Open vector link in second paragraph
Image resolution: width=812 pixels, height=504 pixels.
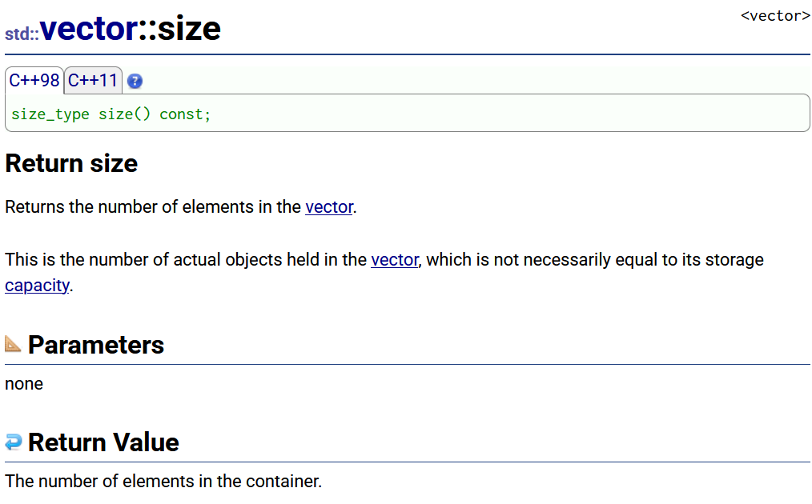pos(395,260)
